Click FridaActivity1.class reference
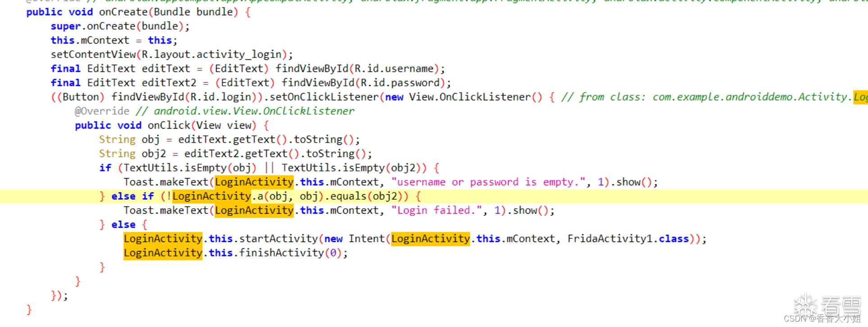 coord(628,239)
